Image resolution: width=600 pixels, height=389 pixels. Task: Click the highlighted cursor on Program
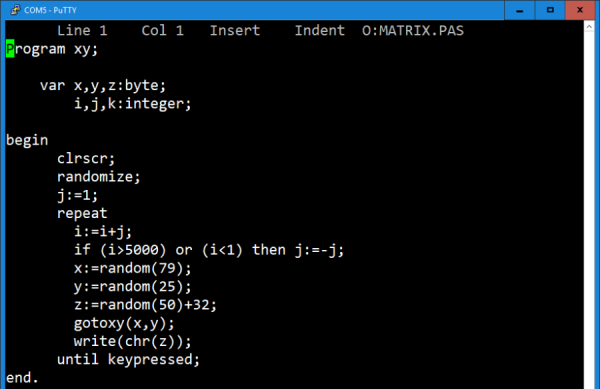click(10, 49)
